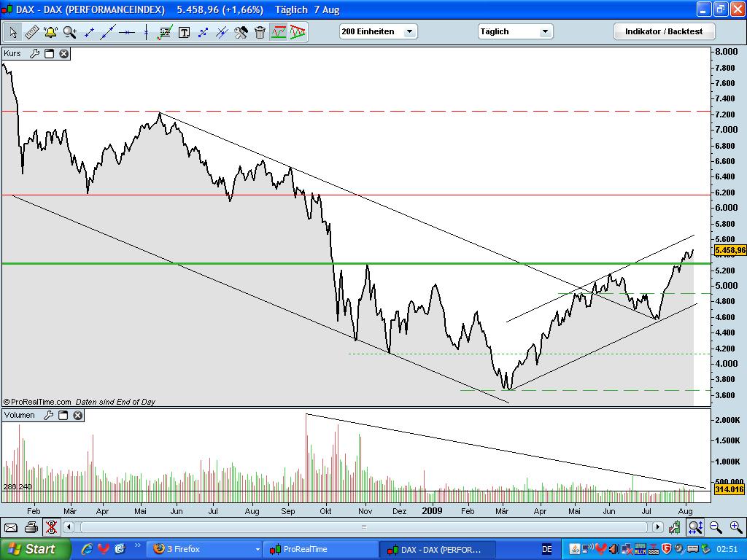Open the Fibonacci retracement drawing tool

pos(165,32)
